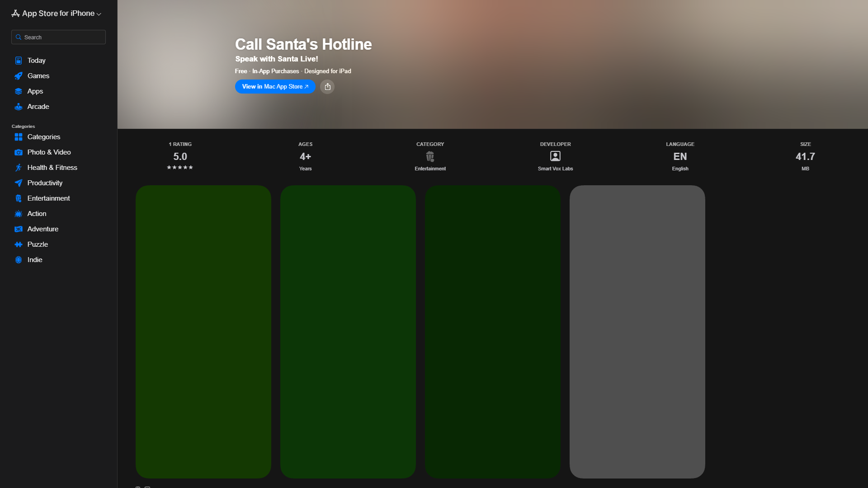868x488 pixels.
Task: Click the Call Santa's Hotline title
Action: [303, 44]
